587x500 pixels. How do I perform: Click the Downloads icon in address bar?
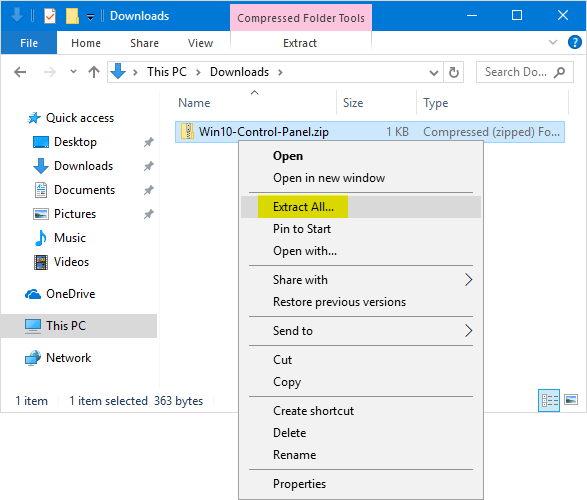[x=118, y=71]
